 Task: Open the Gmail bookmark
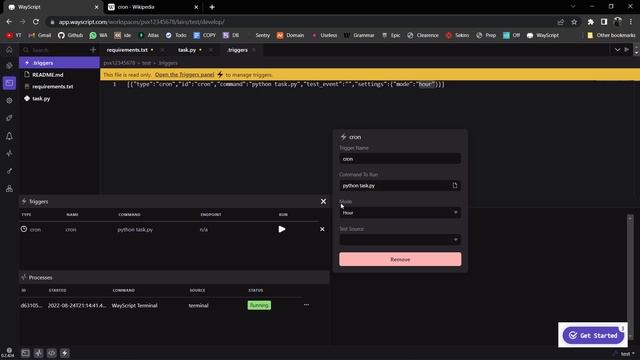(x=40, y=35)
